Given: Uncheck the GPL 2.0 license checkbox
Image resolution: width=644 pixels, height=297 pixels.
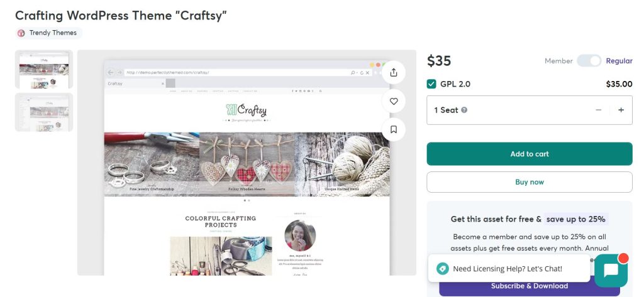Looking at the screenshot, I should pyautogui.click(x=431, y=84).
